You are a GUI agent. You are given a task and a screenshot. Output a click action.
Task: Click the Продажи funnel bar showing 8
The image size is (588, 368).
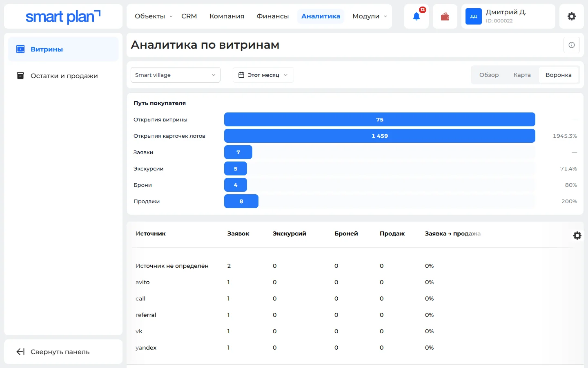[241, 201]
